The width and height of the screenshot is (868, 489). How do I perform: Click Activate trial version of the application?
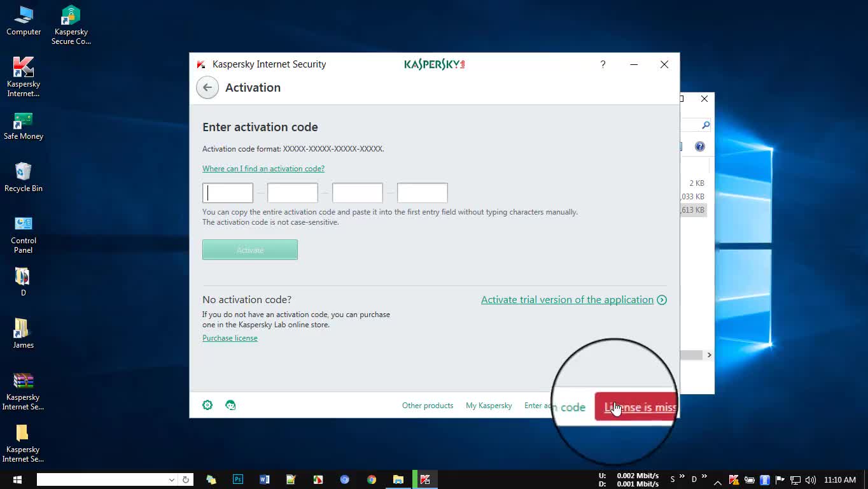[574, 300]
